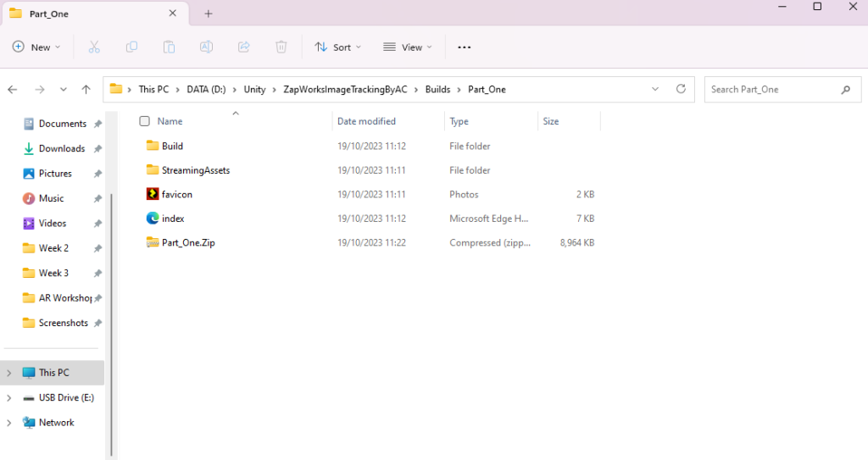This screenshot has width=868, height=460.
Task: Open Downloads in the sidebar
Action: click(61, 148)
